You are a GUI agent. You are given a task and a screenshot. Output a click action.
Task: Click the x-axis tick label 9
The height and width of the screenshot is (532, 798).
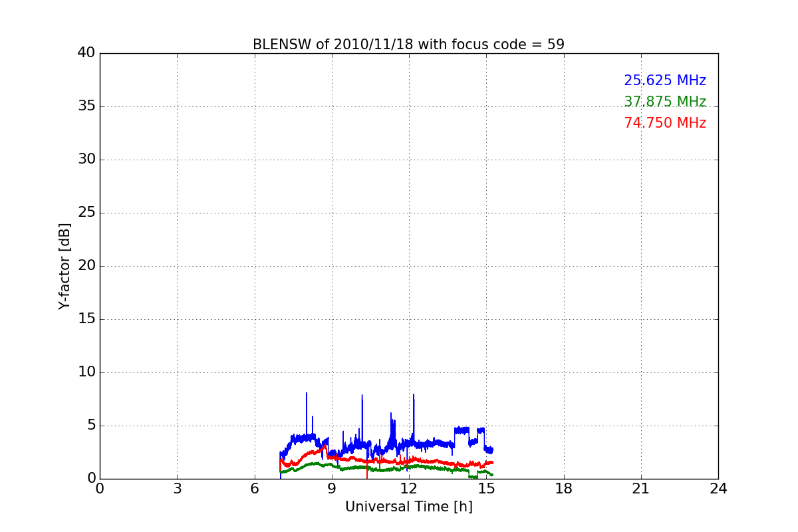332,489
